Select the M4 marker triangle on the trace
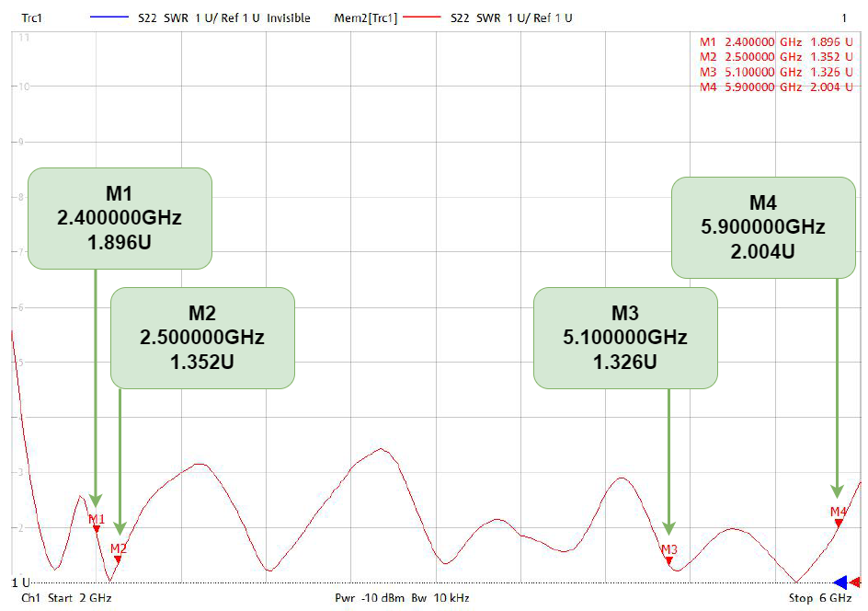 [x=838, y=522]
